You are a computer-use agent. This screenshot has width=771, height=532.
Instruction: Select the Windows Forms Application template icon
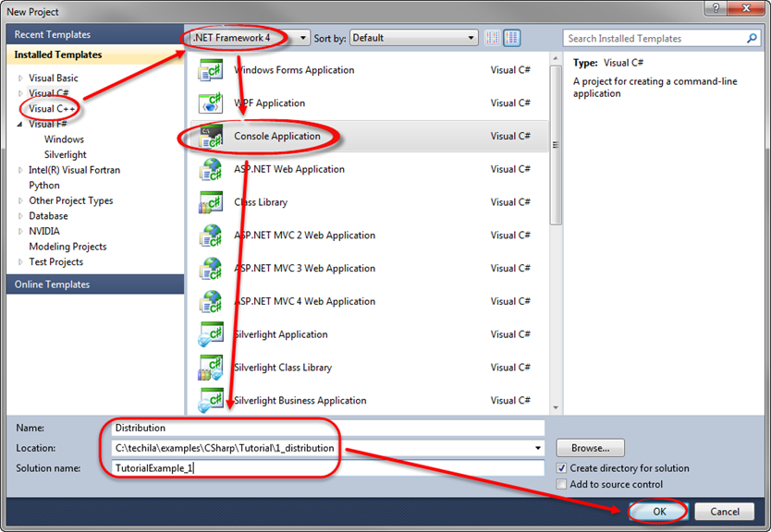click(210, 70)
